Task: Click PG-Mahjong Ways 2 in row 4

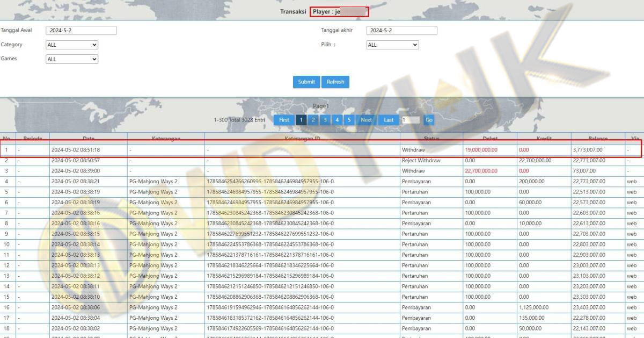Action: click(x=153, y=182)
